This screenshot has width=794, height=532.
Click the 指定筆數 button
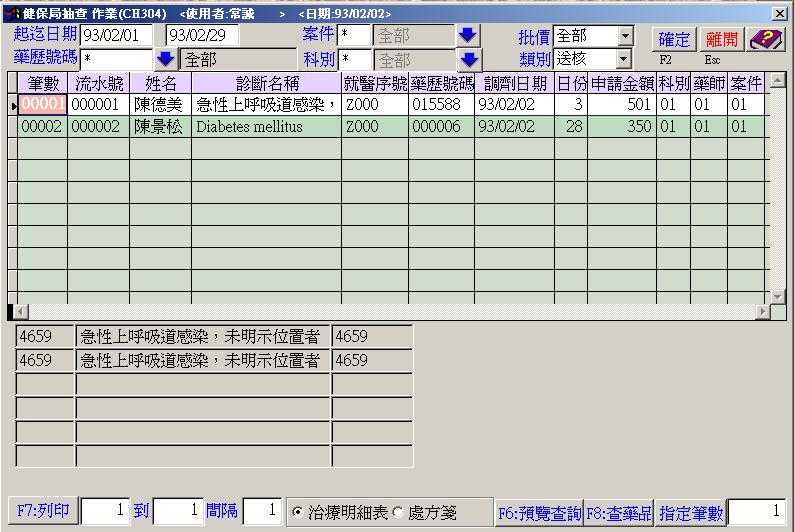click(x=691, y=513)
